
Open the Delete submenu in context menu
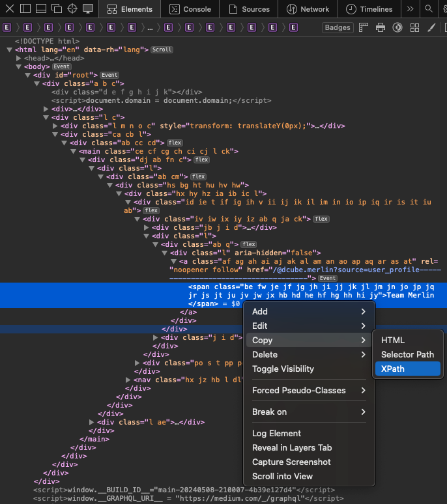click(x=309, y=354)
